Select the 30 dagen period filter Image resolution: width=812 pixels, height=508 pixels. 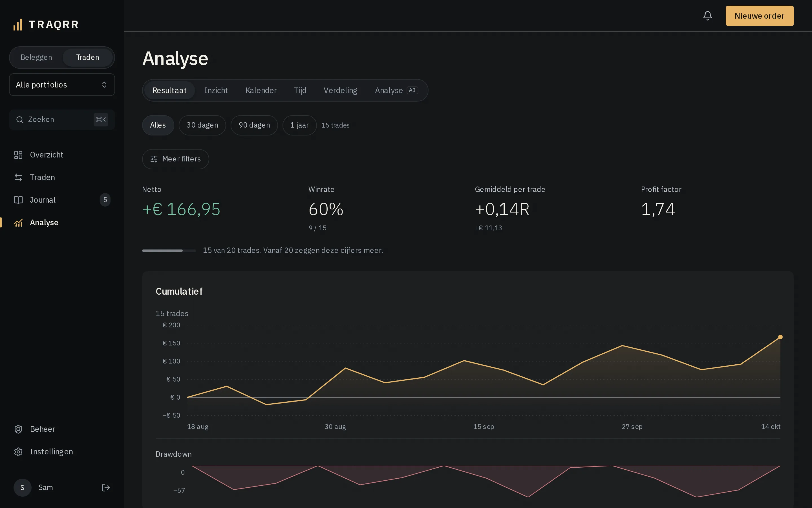(x=202, y=125)
